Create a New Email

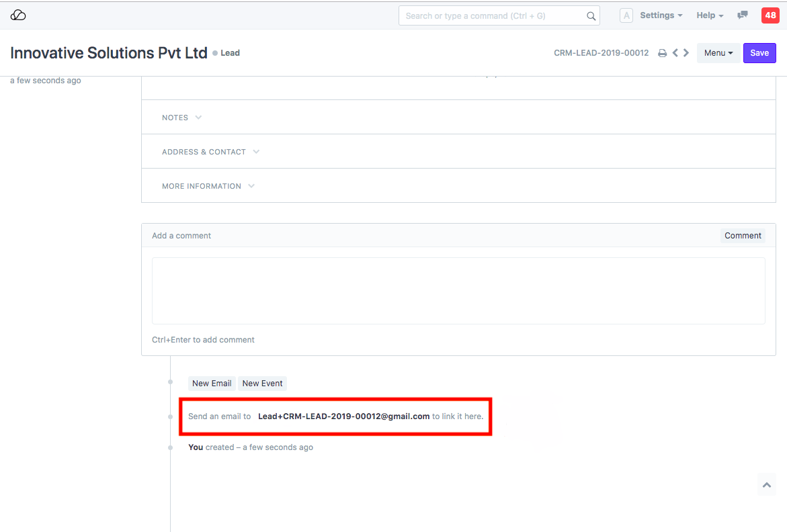point(212,384)
